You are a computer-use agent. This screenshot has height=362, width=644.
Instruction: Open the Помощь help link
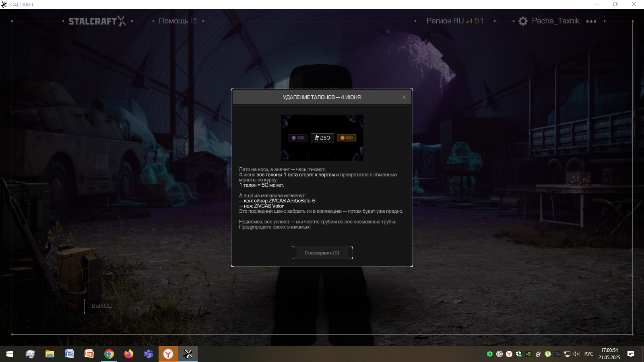click(178, 21)
